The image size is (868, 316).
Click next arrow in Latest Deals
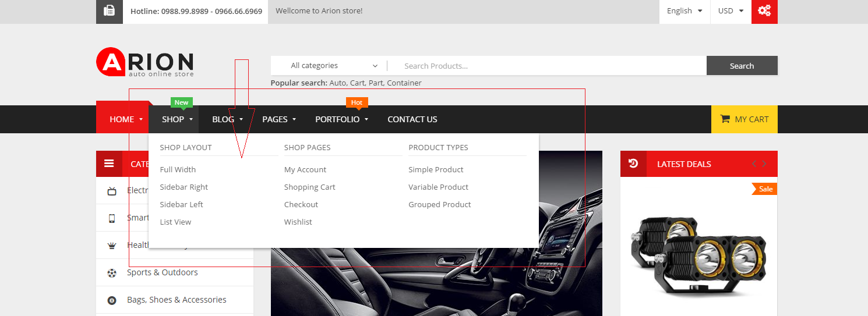click(x=764, y=164)
